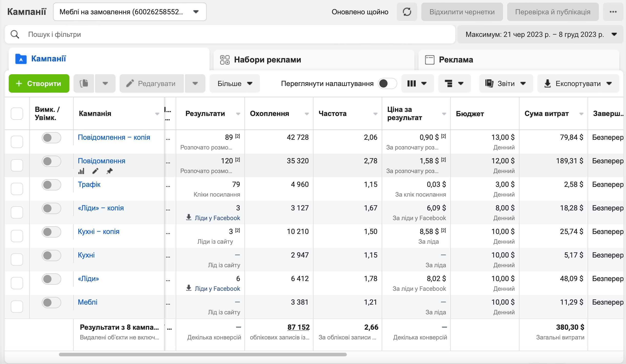The width and height of the screenshot is (626, 364).
Task: Enable the Меблі campaign toggle
Action: pyautogui.click(x=51, y=303)
